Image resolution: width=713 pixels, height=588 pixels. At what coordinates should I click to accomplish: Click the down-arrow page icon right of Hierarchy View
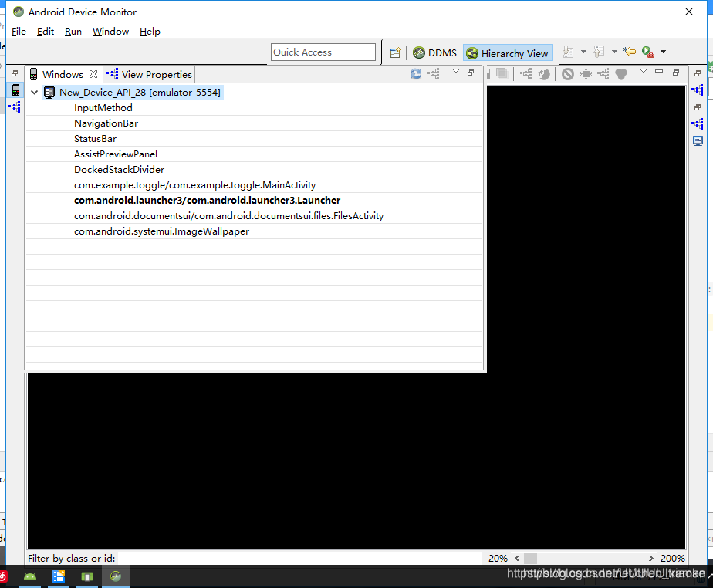tap(568, 52)
